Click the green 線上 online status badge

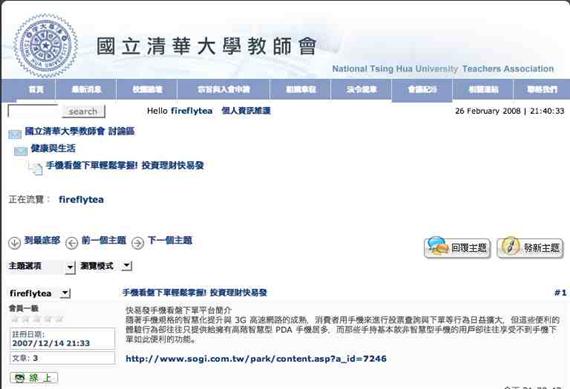[x=34, y=378]
